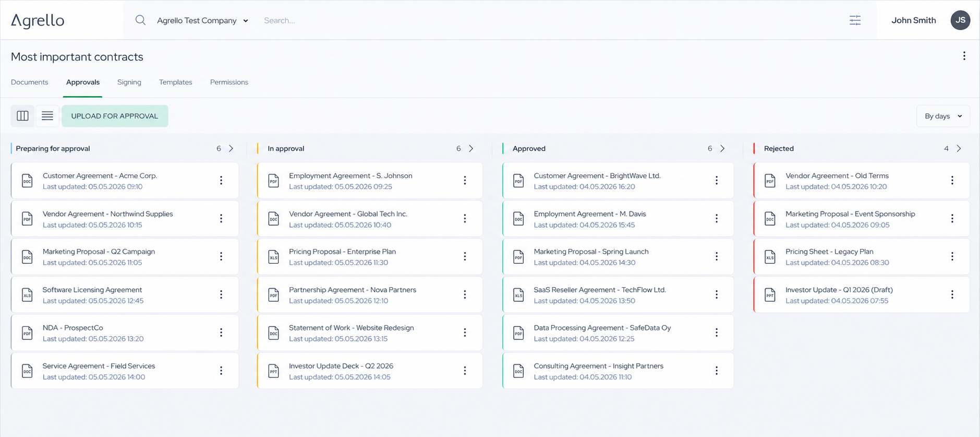Open Vendor Agreement - Old Terms card
980x437 pixels.
(x=862, y=180)
